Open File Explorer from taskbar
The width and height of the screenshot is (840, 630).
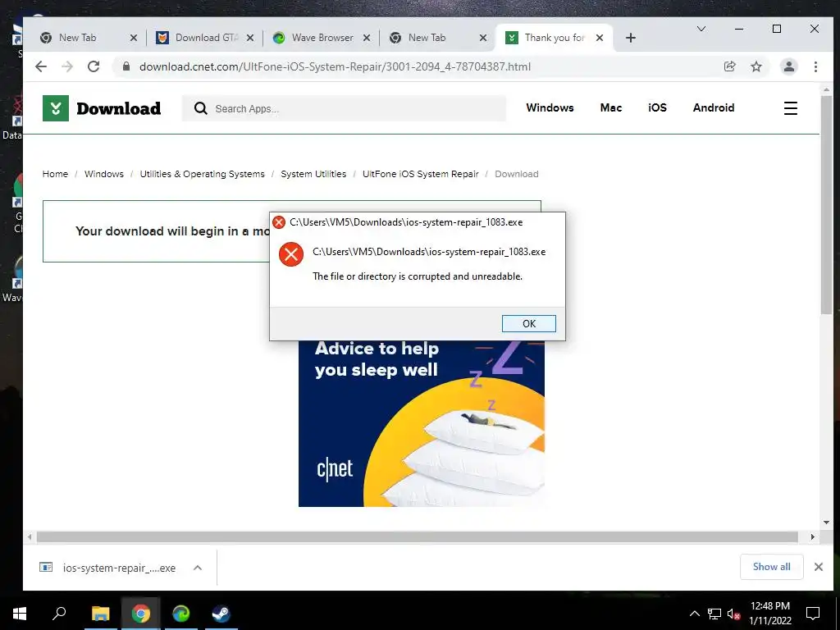[x=100, y=614]
